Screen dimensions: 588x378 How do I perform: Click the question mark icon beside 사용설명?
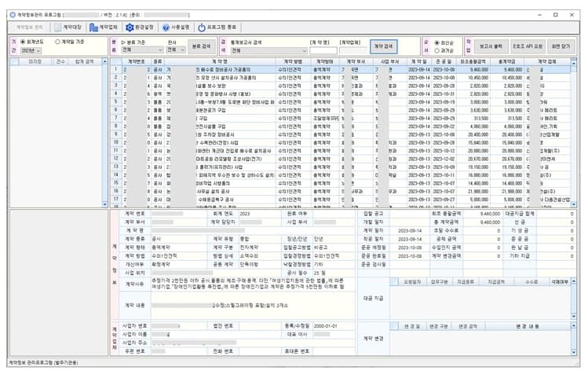[x=166, y=28]
